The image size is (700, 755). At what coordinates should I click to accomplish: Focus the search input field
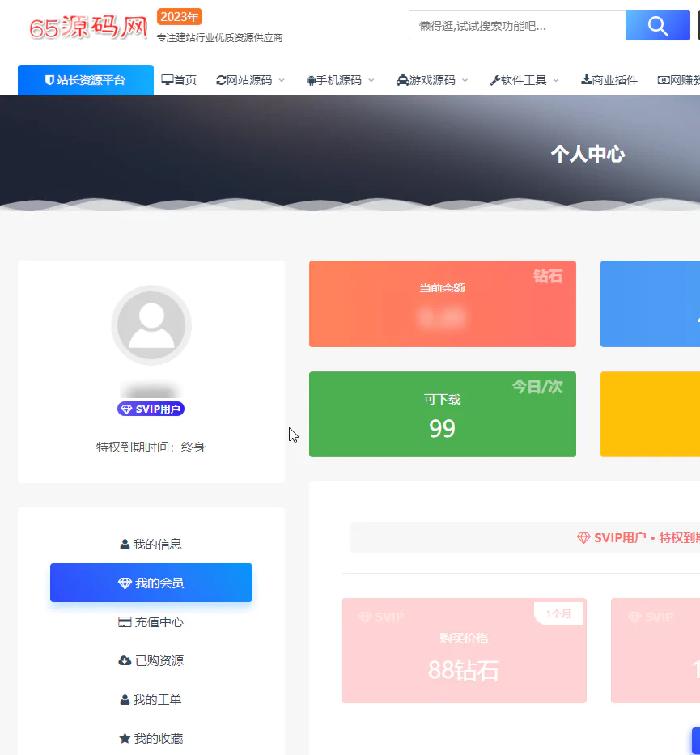point(517,25)
